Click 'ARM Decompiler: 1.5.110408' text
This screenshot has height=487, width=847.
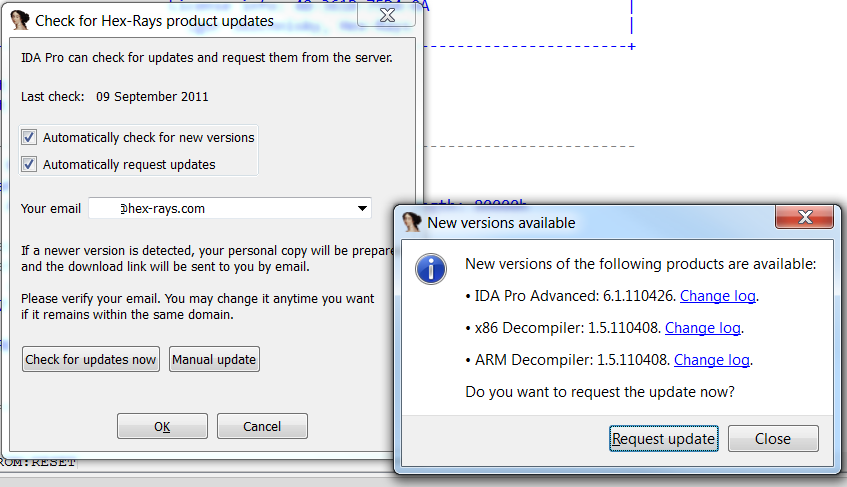tap(573, 360)
